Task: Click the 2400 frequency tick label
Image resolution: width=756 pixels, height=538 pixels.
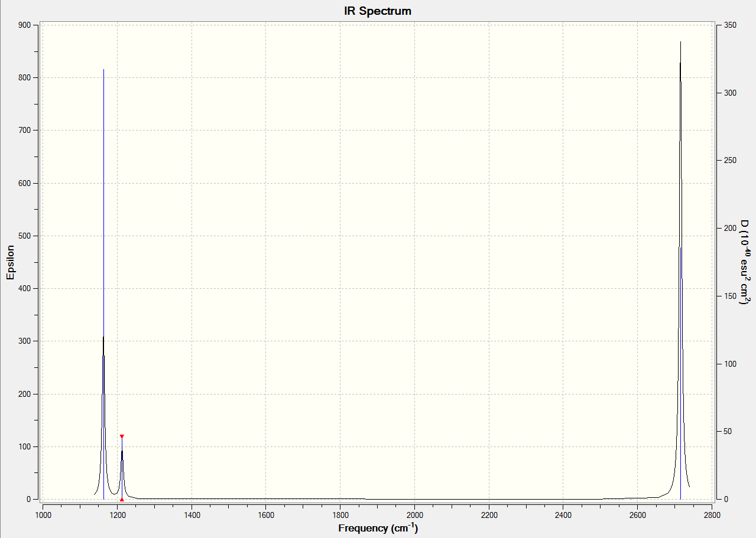Action: coord(563,515)
